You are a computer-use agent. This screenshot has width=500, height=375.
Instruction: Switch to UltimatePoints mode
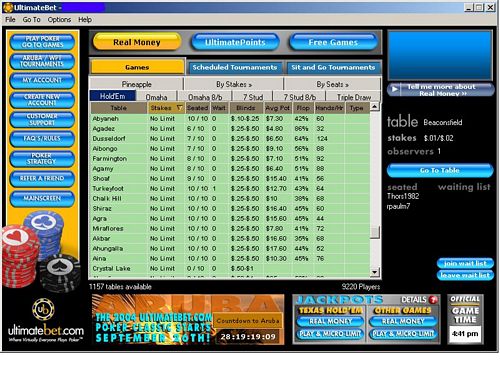[x=235, y=42]
